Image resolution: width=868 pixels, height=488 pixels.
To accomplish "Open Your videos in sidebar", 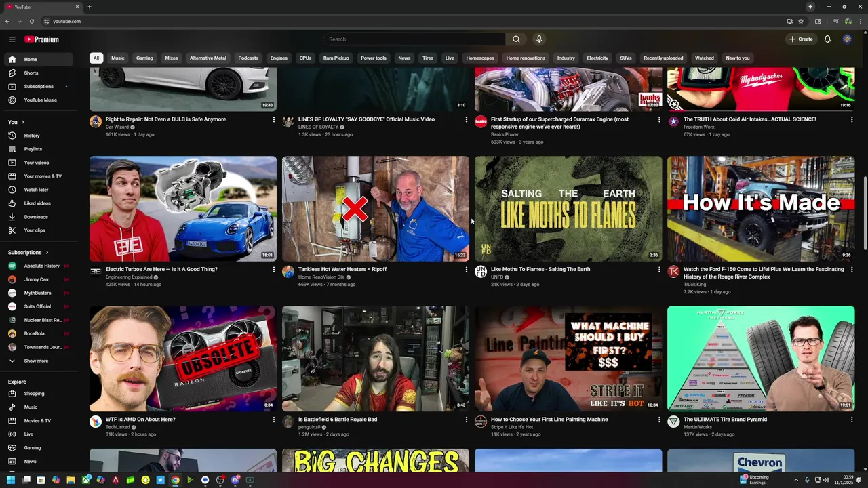I will [38, 163].
